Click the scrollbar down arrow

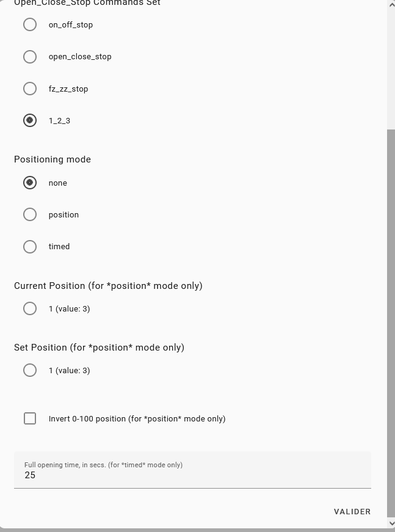click(x=391, y=523)
